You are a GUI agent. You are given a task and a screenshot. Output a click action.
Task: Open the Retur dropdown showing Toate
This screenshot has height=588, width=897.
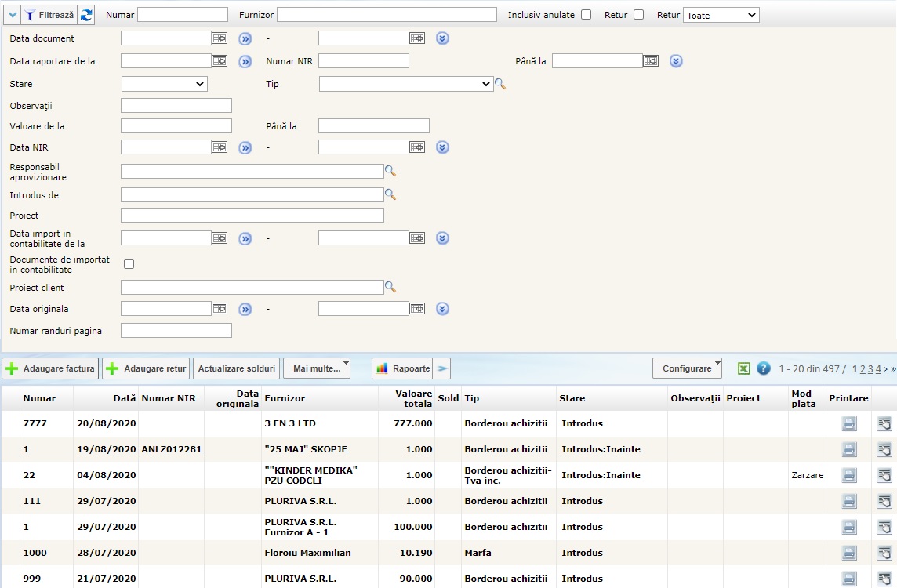721,15
